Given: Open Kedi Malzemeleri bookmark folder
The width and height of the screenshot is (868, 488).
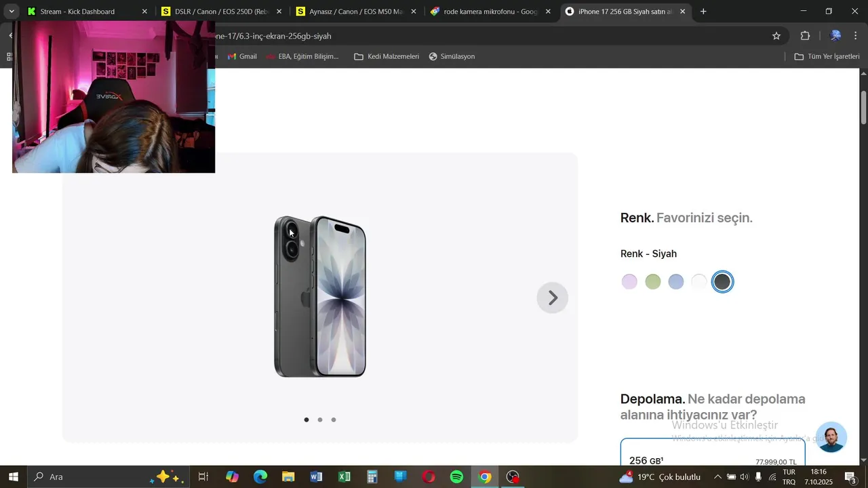Looking at the screenshot, I should [387, 56].
